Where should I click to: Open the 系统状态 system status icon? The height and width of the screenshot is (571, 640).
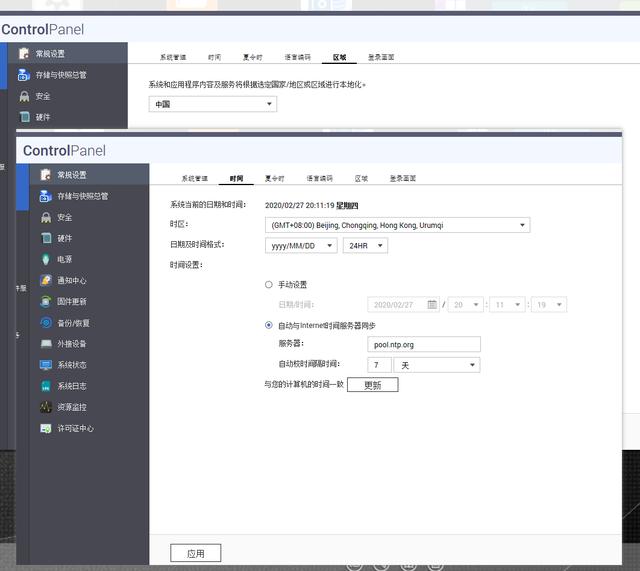[x=46, y=365]
